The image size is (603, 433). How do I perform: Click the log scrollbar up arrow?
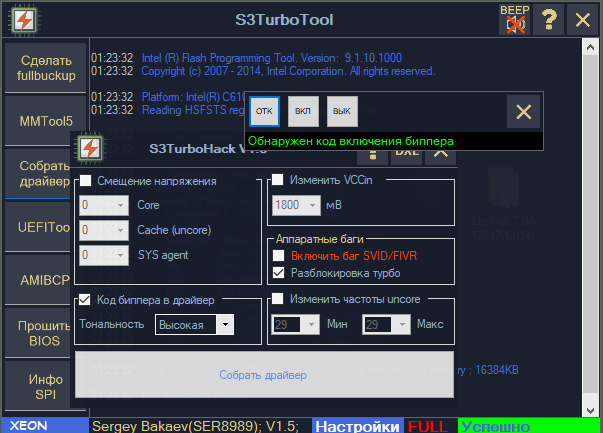(x=590, y=47)
